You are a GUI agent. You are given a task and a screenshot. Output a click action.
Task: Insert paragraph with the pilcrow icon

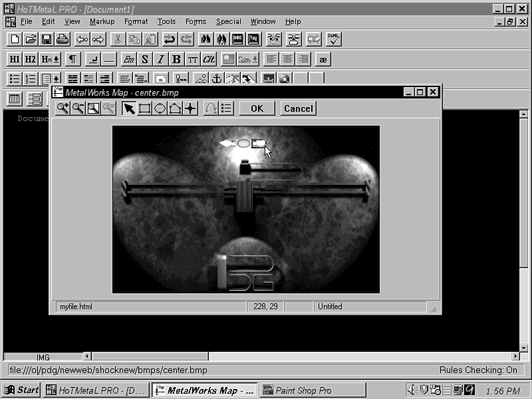[72, 59]
